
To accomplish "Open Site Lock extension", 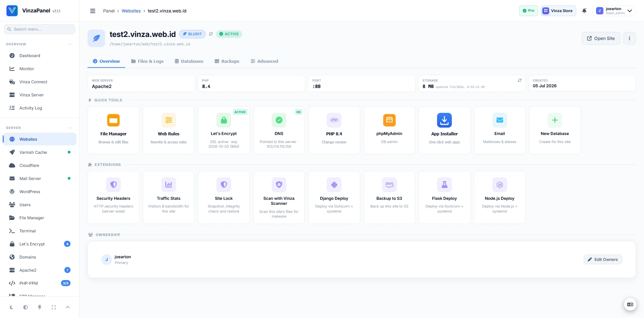I will 224,197.
